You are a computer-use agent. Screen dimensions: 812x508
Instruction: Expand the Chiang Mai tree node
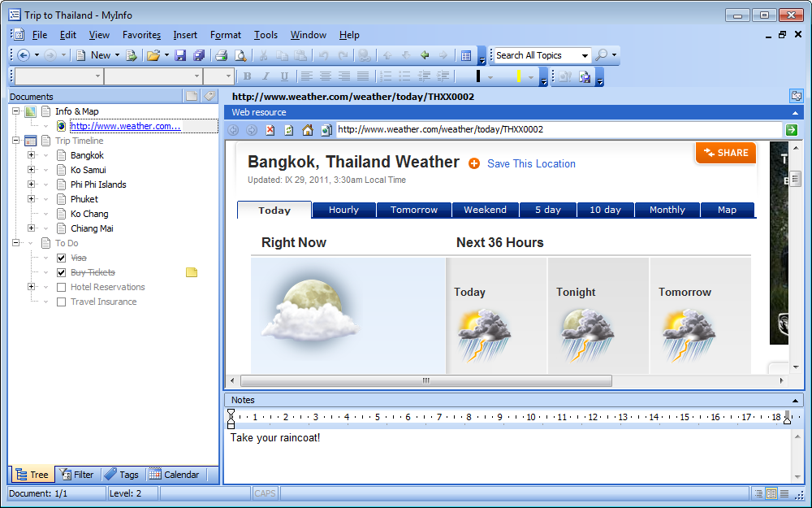(31, 228)
